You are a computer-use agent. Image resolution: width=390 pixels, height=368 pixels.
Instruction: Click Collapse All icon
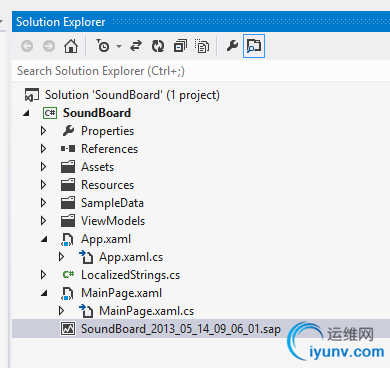(x=180, y=46)
